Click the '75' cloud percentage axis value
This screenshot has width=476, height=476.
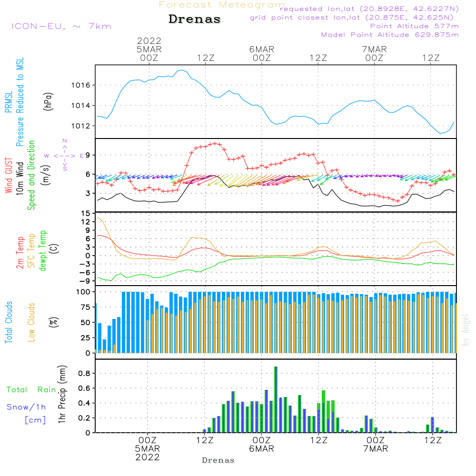86,307
